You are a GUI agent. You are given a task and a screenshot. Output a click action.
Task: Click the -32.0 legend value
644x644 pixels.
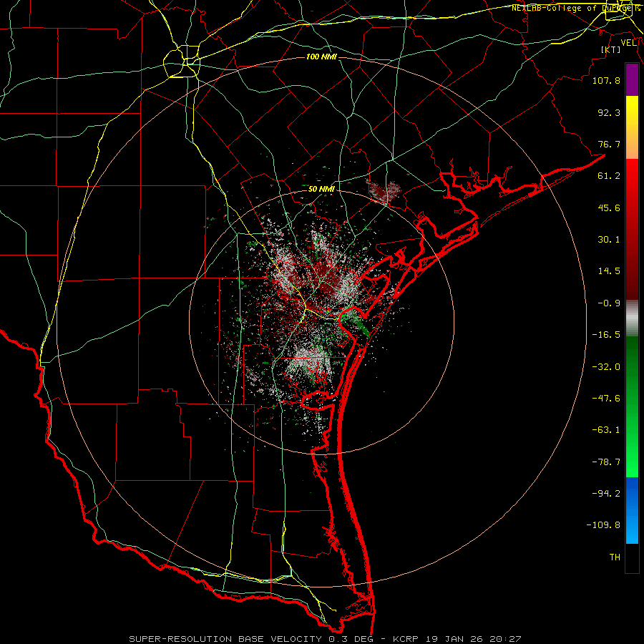[606, 367]
